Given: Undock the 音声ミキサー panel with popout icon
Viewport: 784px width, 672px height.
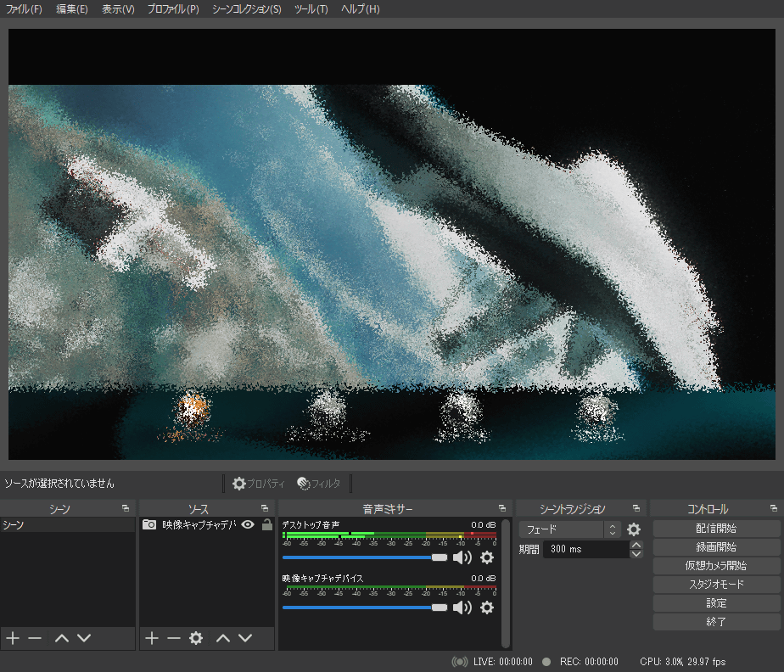Looking at the screenshot, I should 502,508.
